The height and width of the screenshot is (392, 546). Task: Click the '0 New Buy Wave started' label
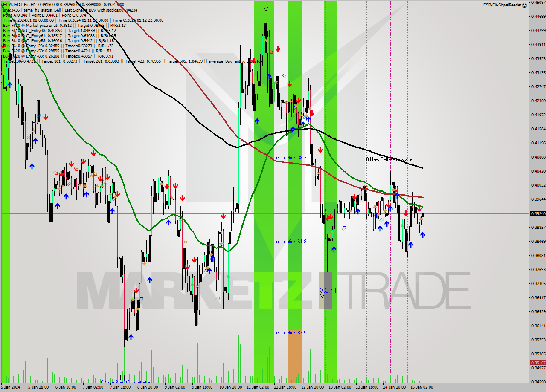tap(126, 382)
